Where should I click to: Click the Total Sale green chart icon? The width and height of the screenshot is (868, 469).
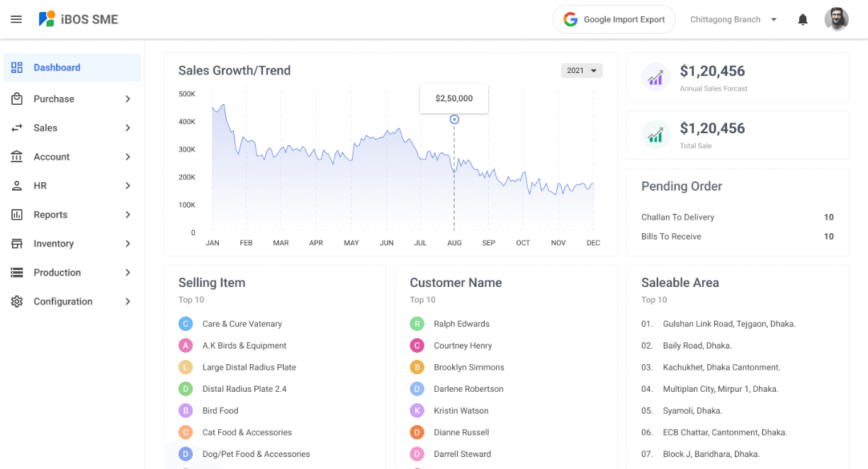[655, 134]
